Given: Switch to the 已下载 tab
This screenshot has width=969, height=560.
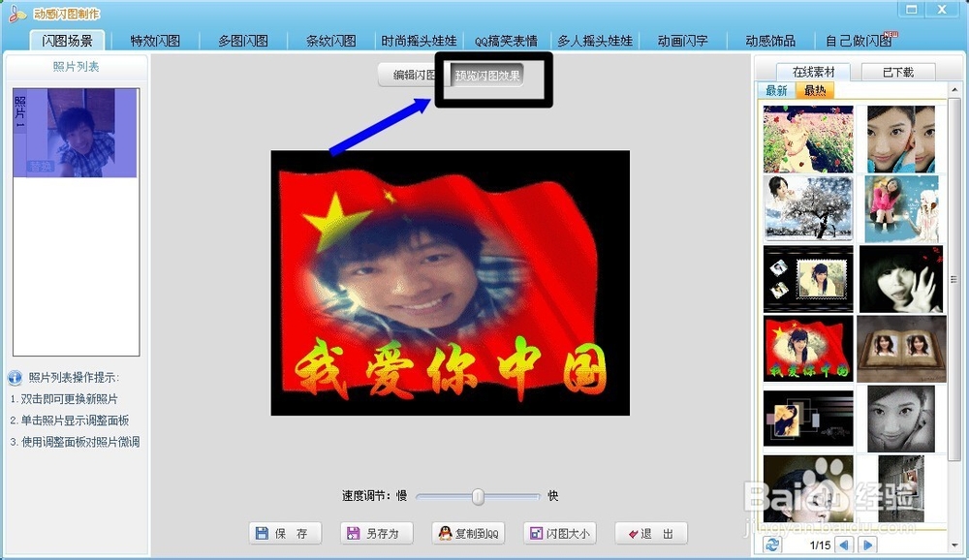Looking at the screenshot, I should pos(898,71).
